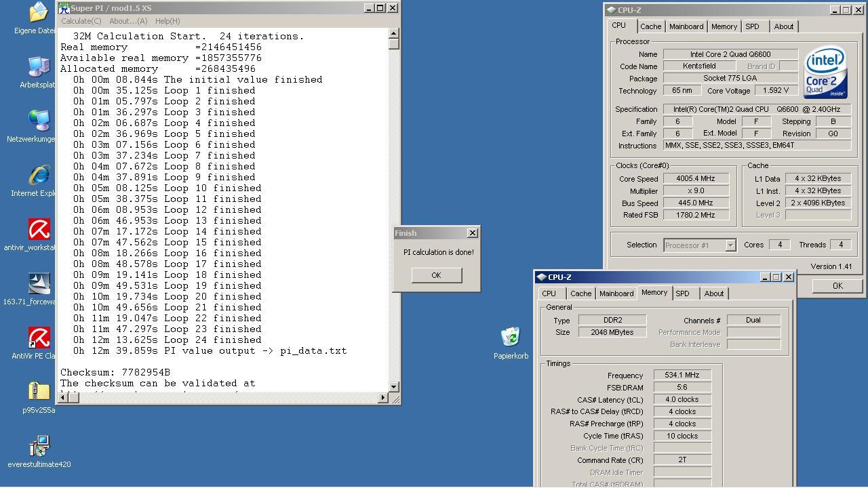Screen dimensions: 868x488
Task: Close the lower CPU-Z Memory window
Action: pyautogui.click(x=789, y=277)
